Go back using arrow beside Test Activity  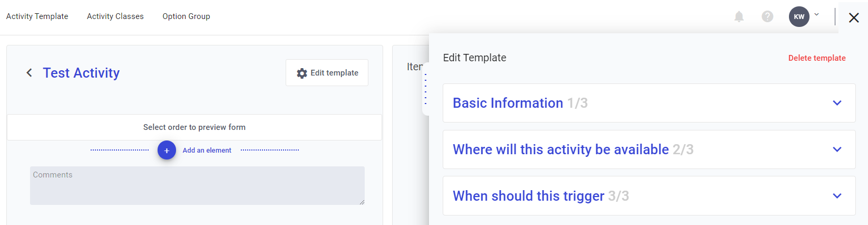(x=30, y=73)
